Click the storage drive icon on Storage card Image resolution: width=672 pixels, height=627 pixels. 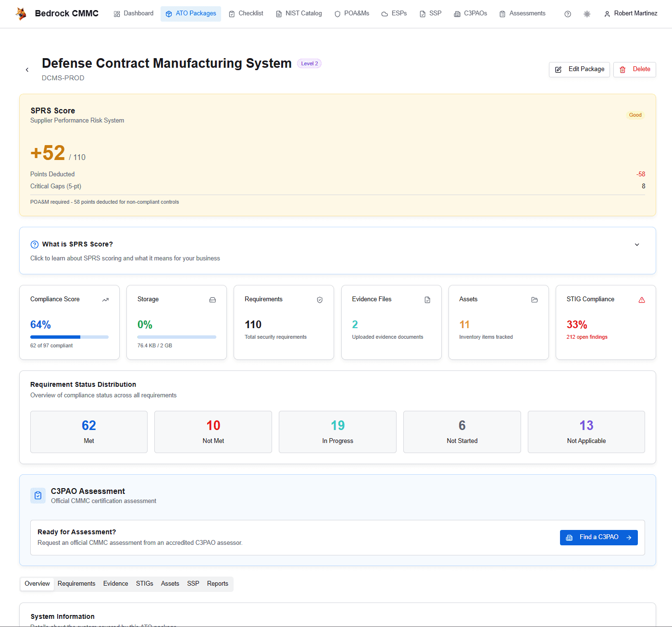(x=212, y=299)
